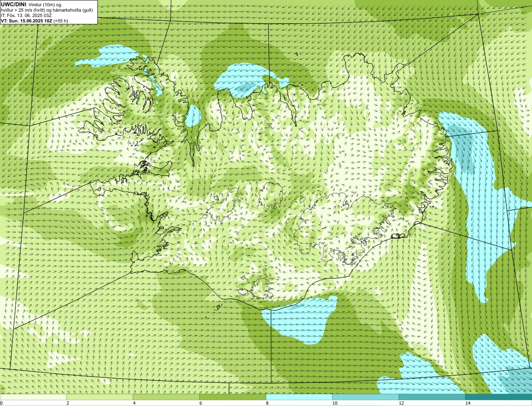Viewport: 532px width, 406px height.
Task: Click the 'IT: Fös. 13. 06. 2025 03Z' line
Action: [26, 15]
